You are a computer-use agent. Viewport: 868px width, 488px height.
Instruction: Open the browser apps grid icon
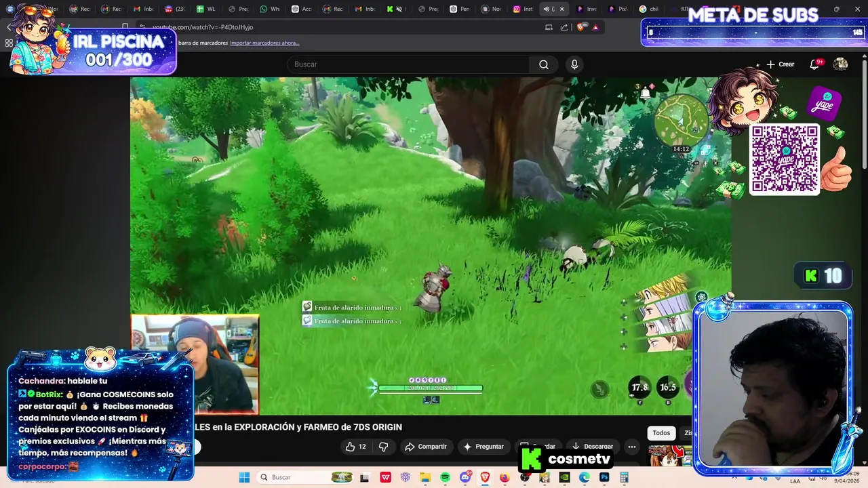[9, 43]
